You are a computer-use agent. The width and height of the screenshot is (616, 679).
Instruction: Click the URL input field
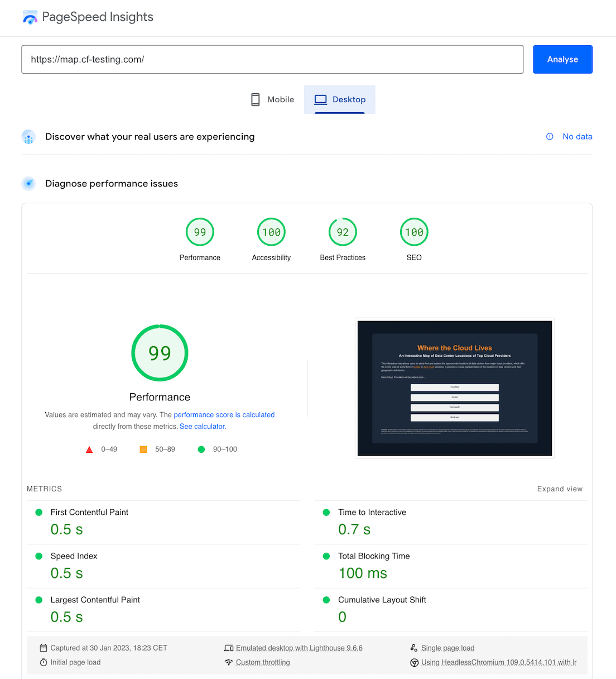pos(272,59)
